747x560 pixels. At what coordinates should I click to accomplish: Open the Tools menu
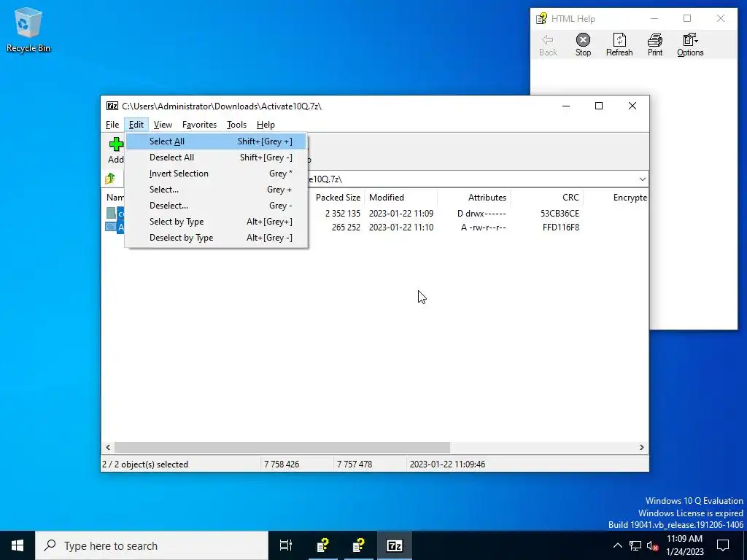coord(237,125)
